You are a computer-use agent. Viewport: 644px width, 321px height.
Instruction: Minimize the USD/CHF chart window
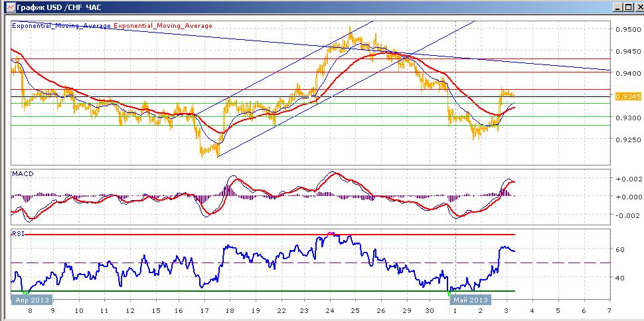(618, 8)
